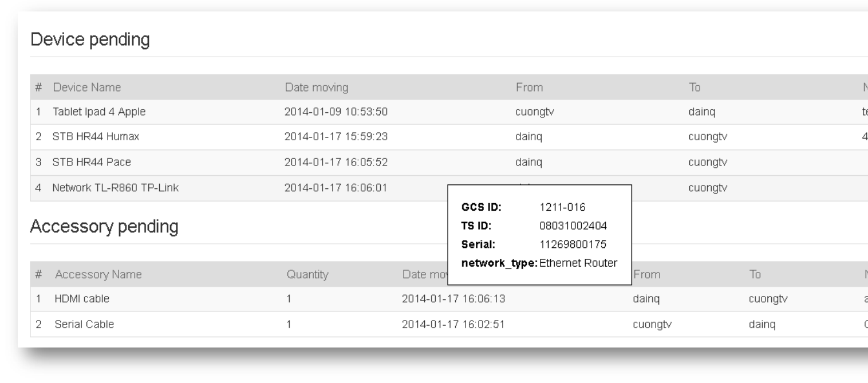This screenshot has width=868, height=383.
Task: Click date 2014-01-09 10:53:50 in device table
Action: [x=337, y=112]
